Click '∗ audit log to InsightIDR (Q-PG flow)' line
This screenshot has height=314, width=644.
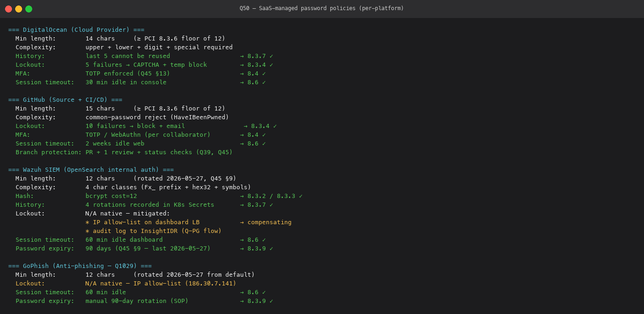click(154, 231)
